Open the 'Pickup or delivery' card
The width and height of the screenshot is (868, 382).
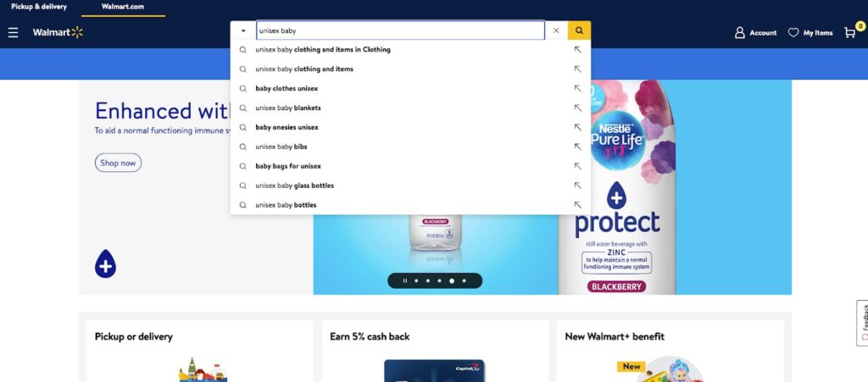[200, 351]
